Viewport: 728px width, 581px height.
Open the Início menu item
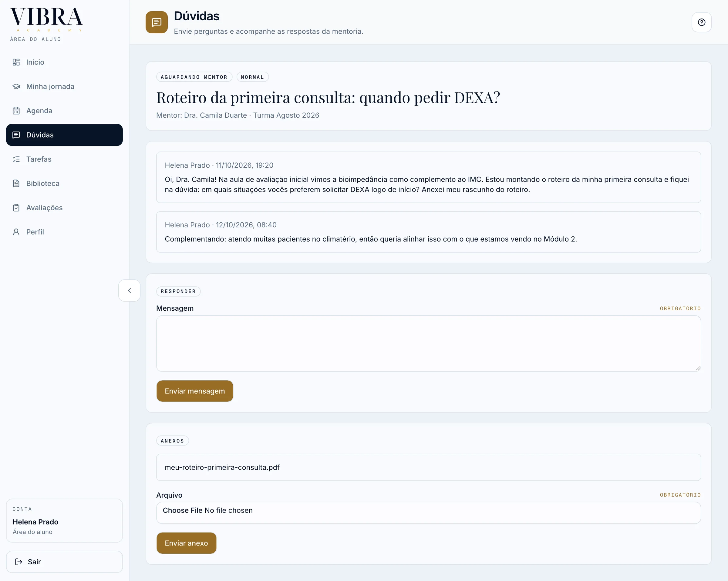coord(64,62)
